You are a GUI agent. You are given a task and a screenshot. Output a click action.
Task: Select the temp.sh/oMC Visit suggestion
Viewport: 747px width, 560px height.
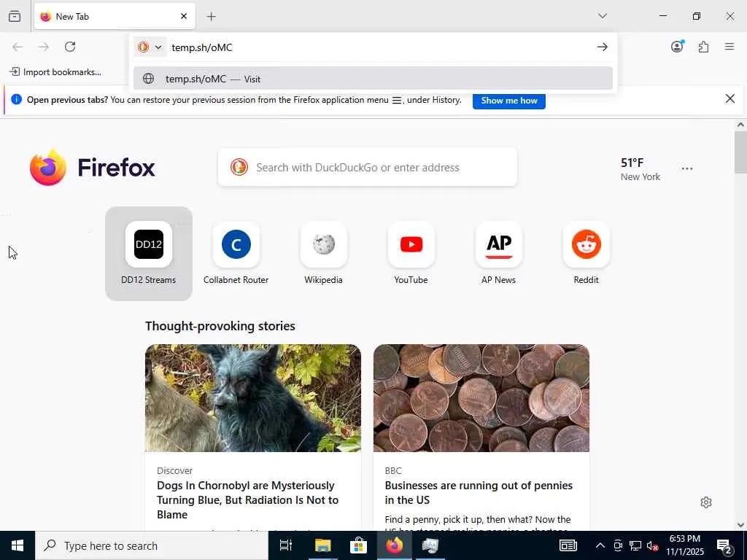click(x=373, y=79)
